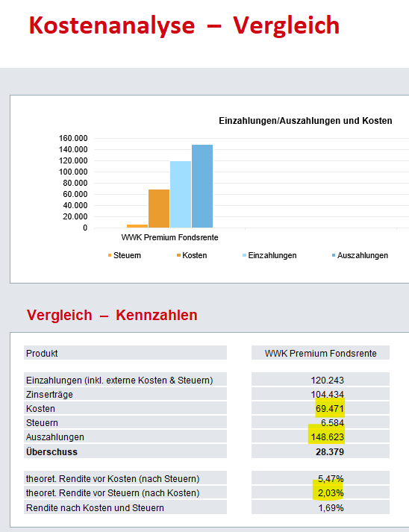The image size is (409, 532).
Task: Click the 120.000 axis value
Action: point(73,161)
